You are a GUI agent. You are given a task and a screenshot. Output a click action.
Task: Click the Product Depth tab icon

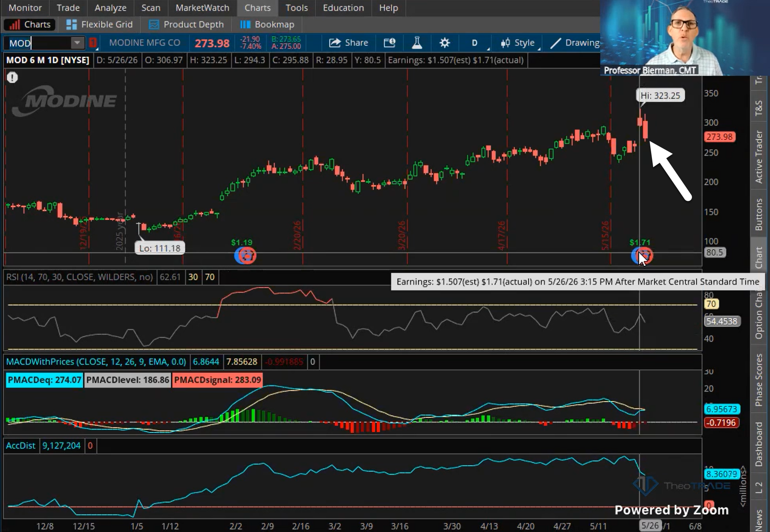point(154,25)
